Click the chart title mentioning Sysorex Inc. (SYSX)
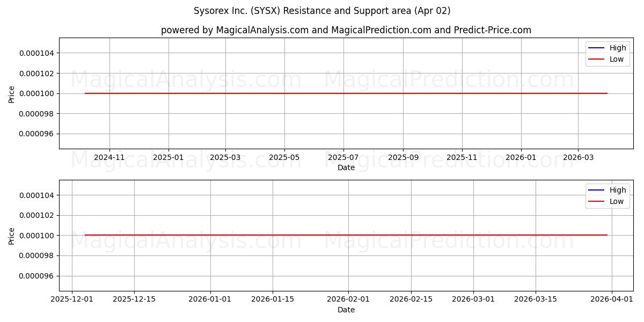644x322 pixels. tap(322, 11)
